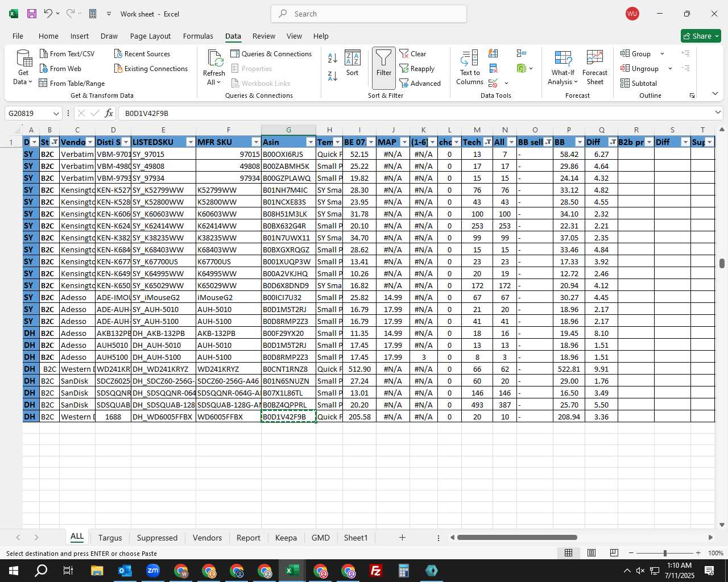This screenshot has width=728, height=582.
Task: Open Advanced filter options
Action: click(x=420, y=83)
